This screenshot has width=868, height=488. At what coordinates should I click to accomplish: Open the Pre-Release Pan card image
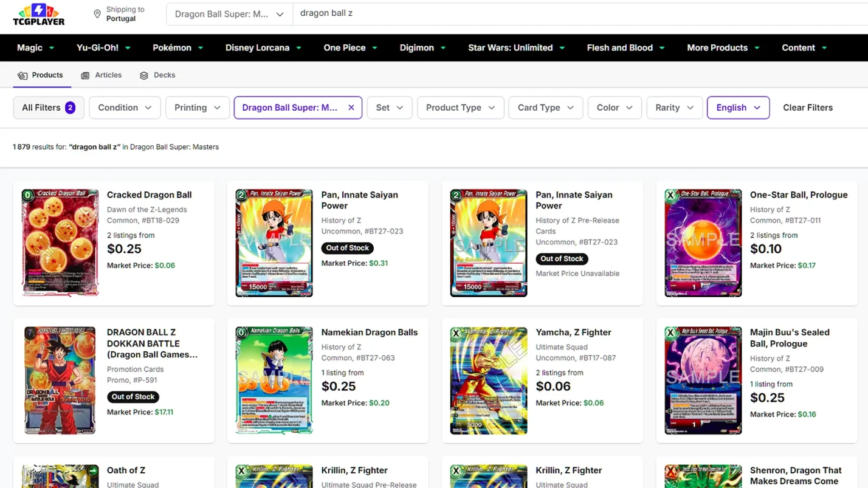coord(489,243)
